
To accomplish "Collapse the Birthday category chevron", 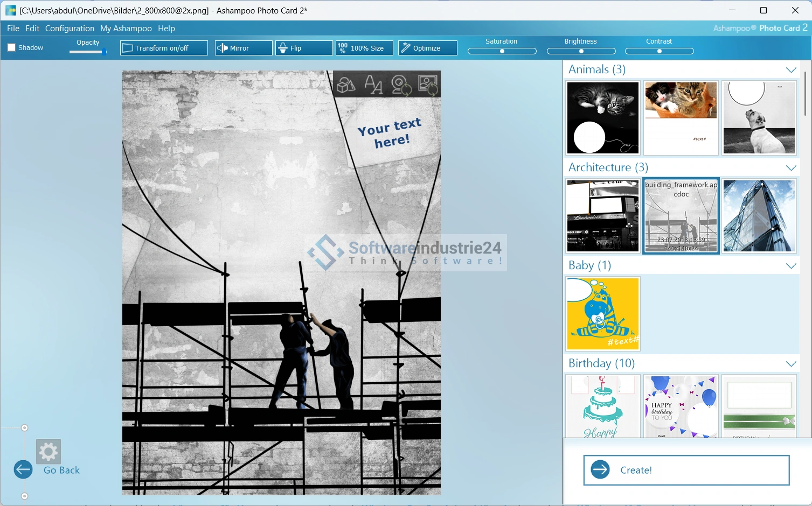I will (790, 364).
